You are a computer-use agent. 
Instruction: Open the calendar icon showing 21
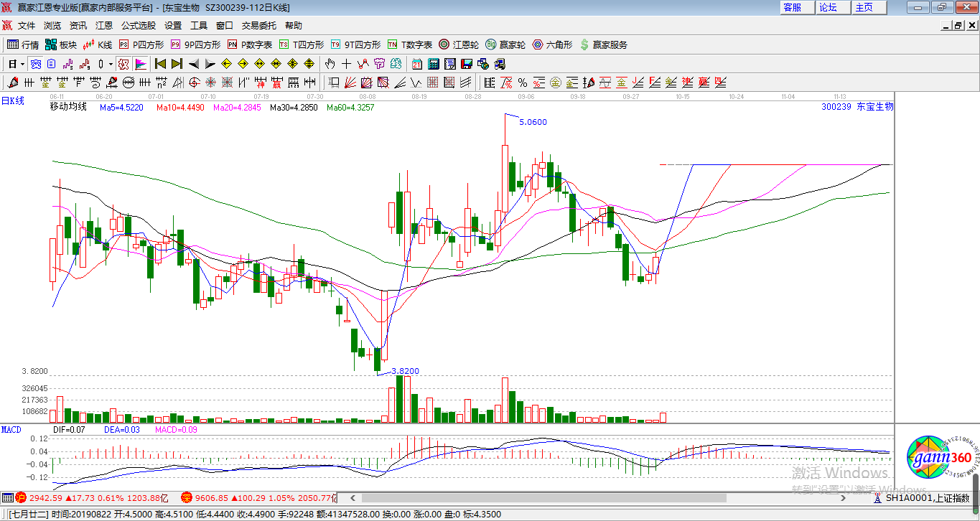click(x=417, y=64)
